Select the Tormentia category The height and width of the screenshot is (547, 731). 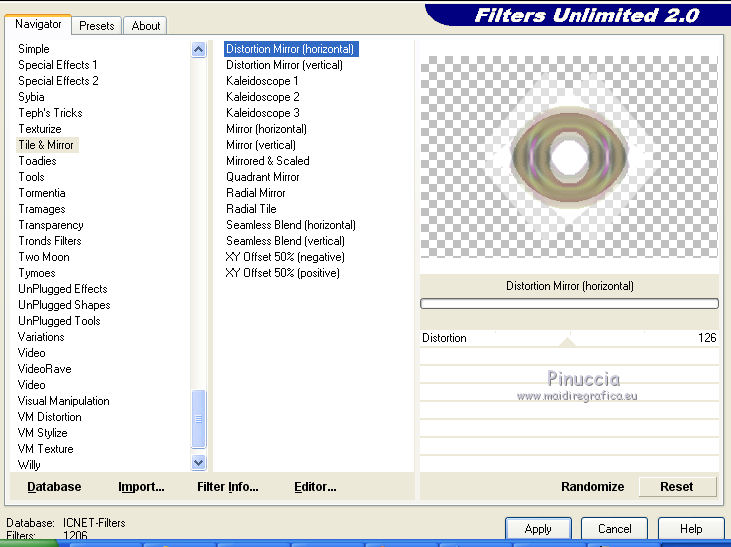(42, 193)
